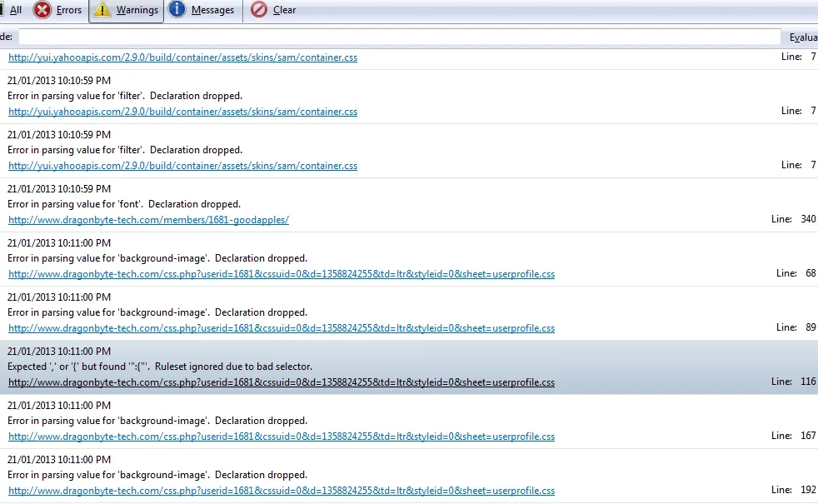Open userprofile.css link on the Line 167 row
Viewport: 818px width, 504px height.
[282, 437]
